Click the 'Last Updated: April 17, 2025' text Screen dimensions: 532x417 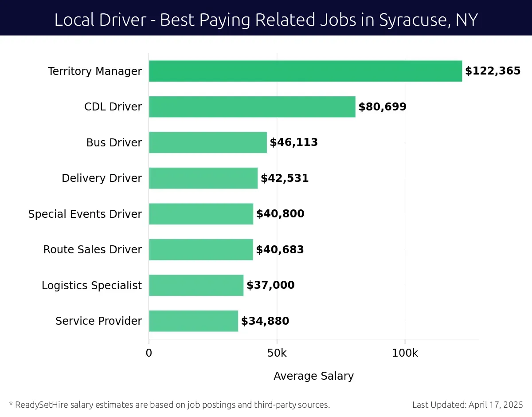click(x=468, y=405)
